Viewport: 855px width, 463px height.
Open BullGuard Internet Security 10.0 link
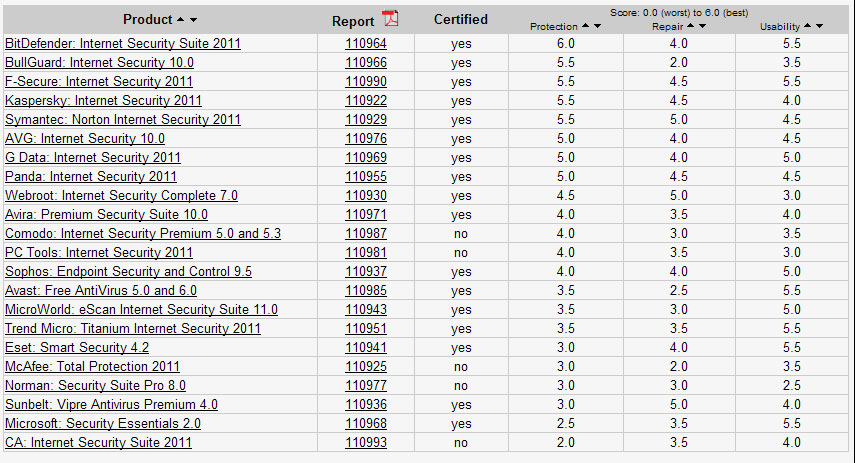coord(99,63)
